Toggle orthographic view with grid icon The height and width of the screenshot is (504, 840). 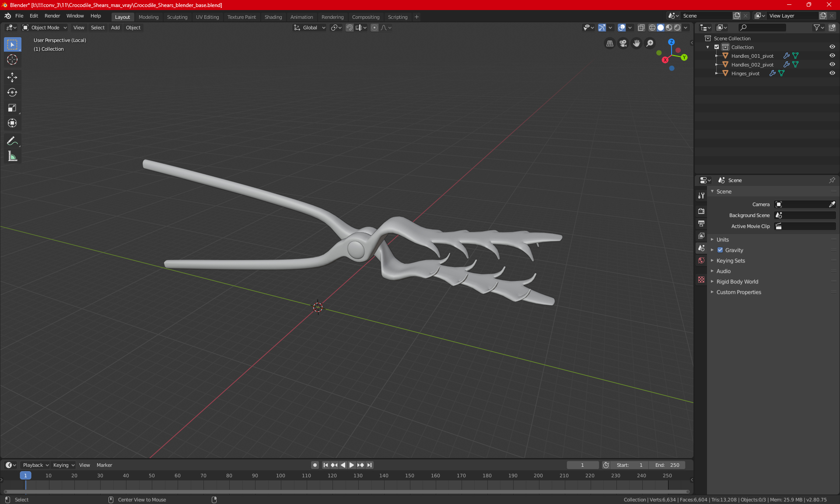click(609, 43)
